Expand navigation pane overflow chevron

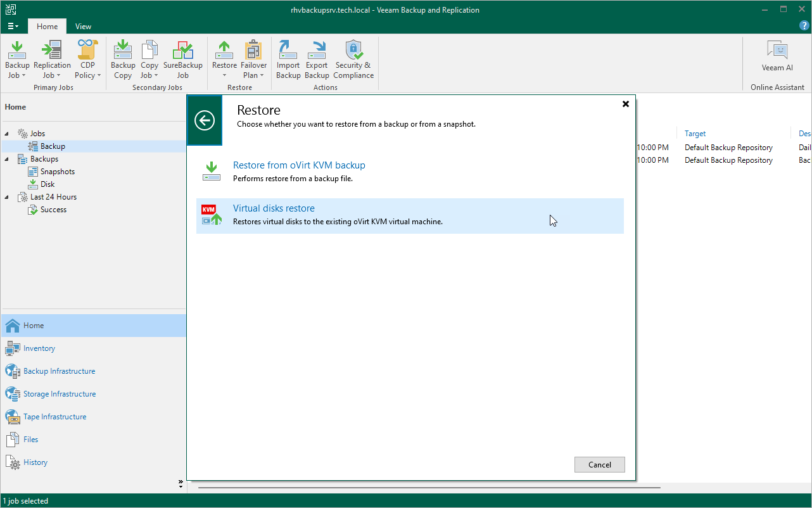tap(181, 484)
